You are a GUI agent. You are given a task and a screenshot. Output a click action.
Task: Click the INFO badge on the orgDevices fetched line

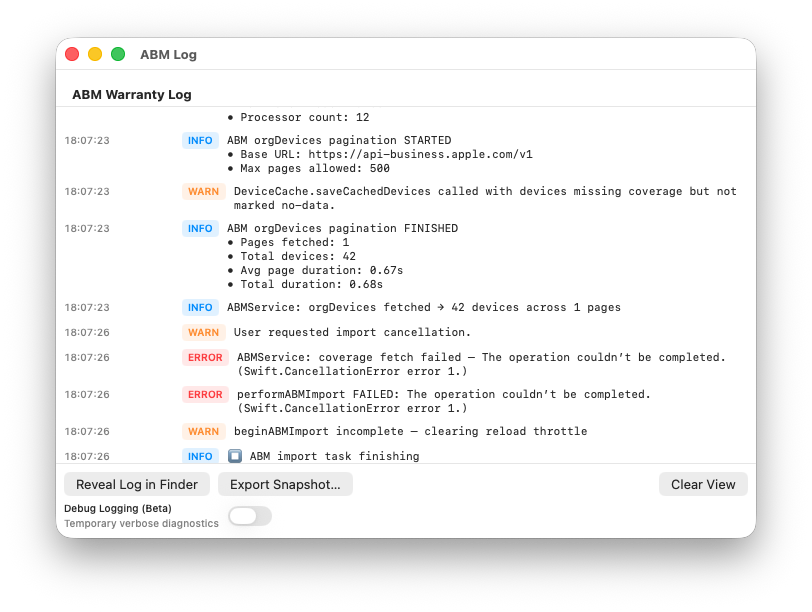[200, 307]
